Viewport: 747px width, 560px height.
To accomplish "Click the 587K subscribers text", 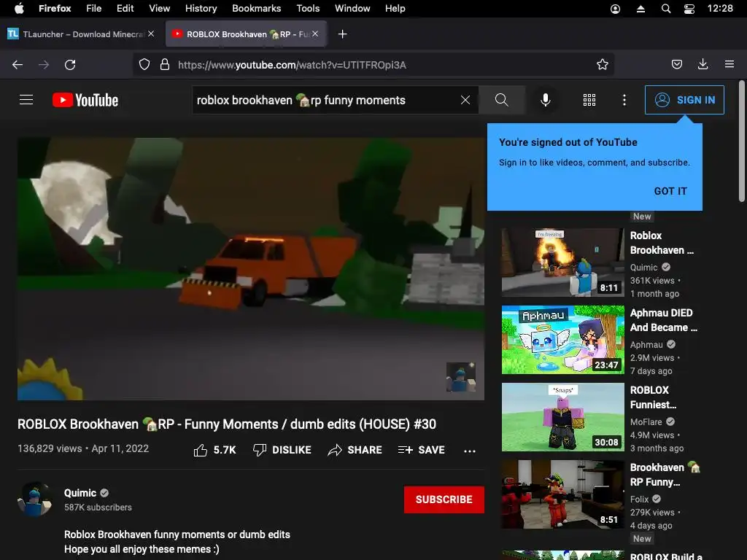I will pos(98,507).
